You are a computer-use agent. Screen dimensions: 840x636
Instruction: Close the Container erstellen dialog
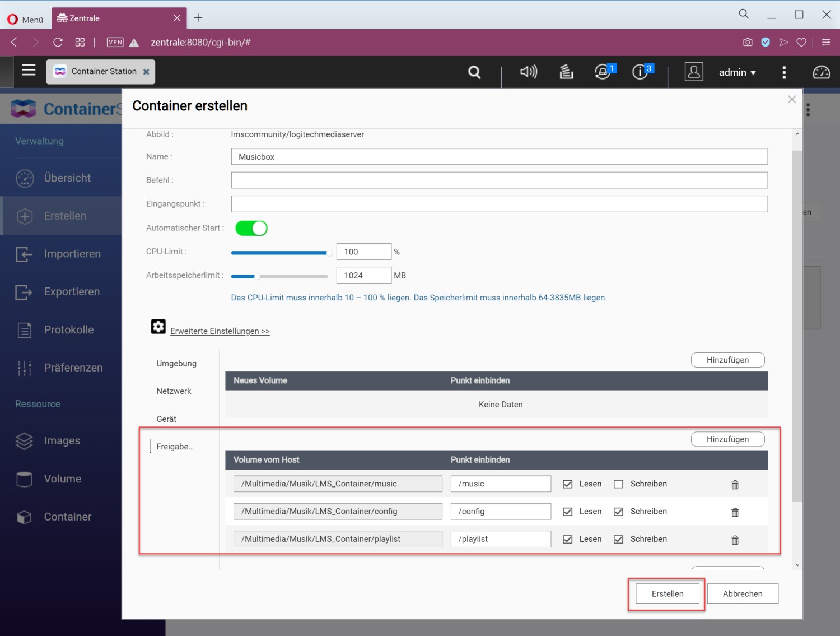pos(791,99)
